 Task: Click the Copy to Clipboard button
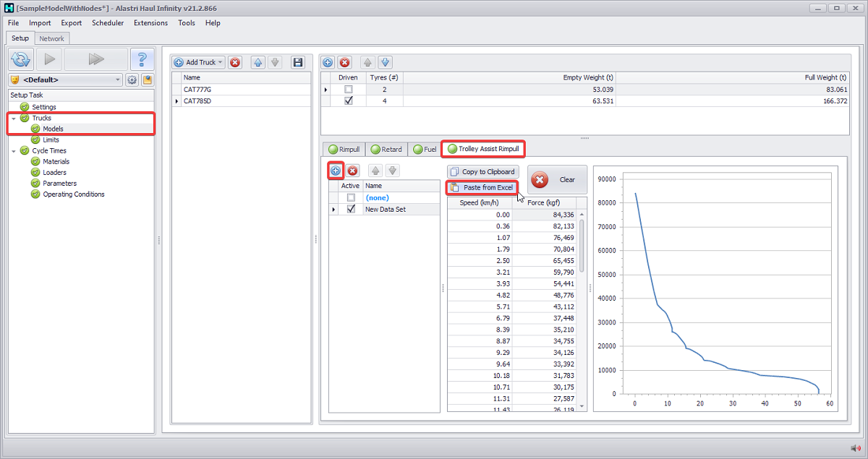click(x=482, y=171)
